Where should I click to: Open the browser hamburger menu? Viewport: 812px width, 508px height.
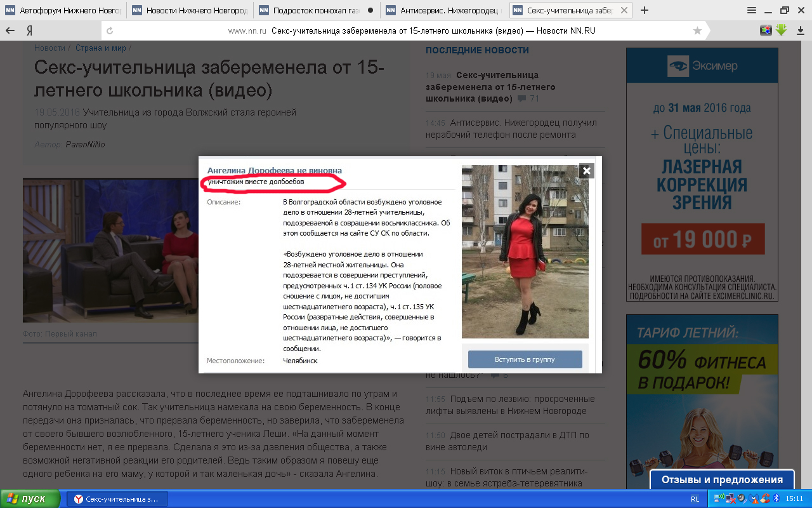[x=751, y=10]
